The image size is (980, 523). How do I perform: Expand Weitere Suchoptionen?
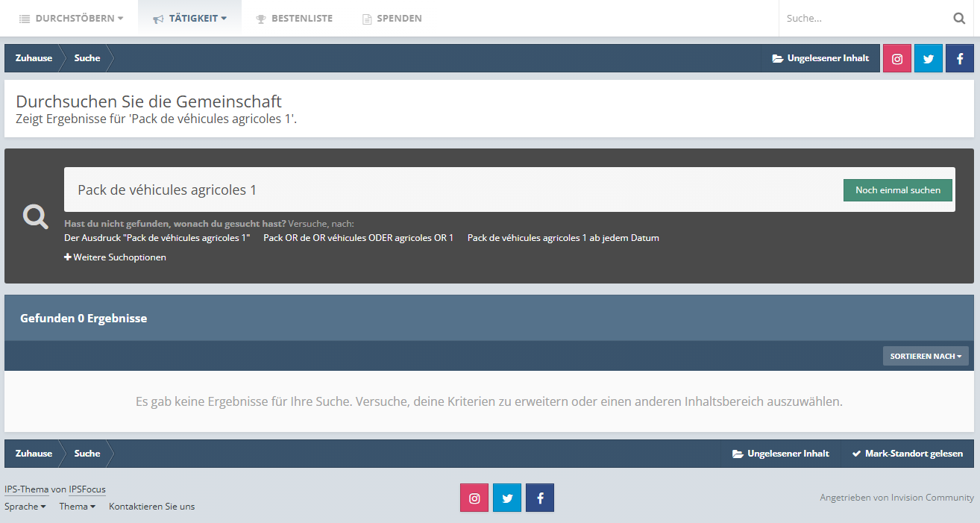click(115, 257)
